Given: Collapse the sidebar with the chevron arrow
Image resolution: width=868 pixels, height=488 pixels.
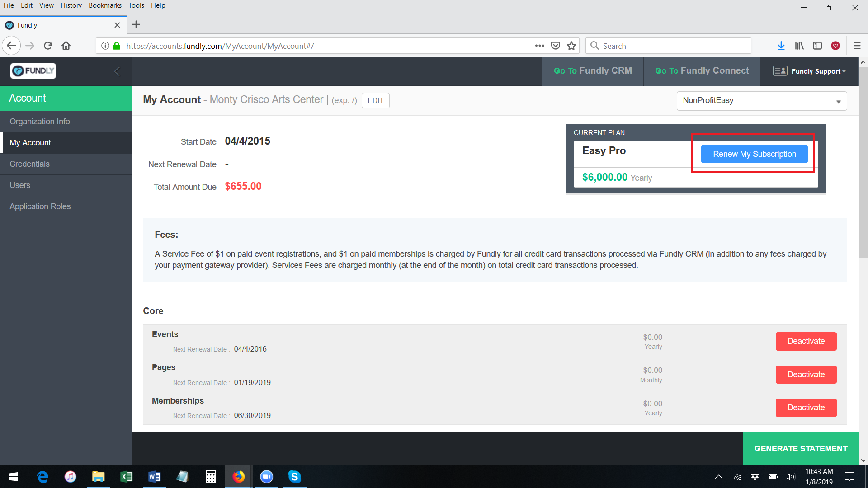Looking at the screenshot, I should [x=117, y=71].
